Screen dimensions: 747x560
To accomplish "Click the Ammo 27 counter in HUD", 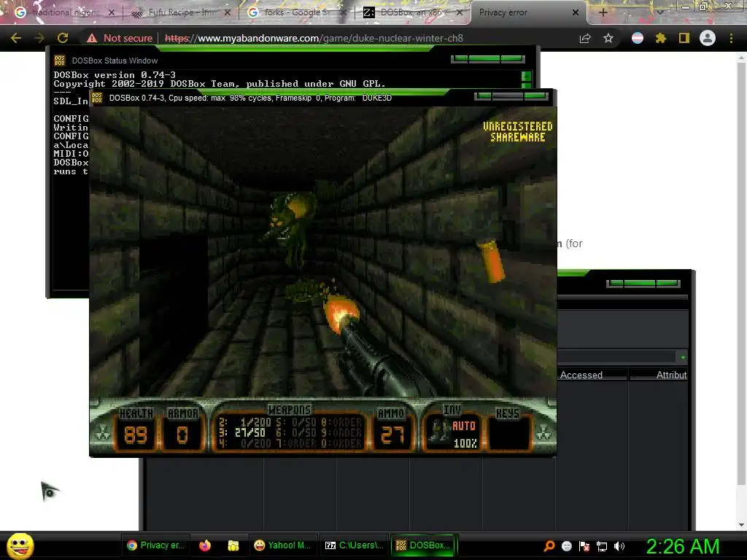I will click(x=392, y=429).
